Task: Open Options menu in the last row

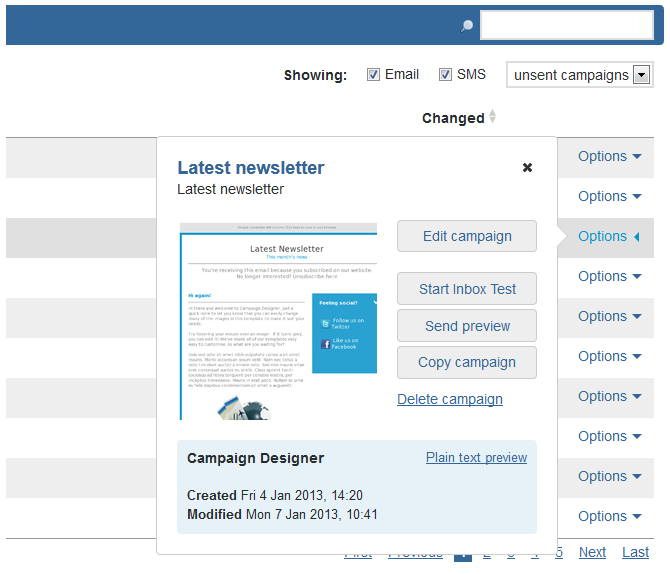Action: pos(609,517)
